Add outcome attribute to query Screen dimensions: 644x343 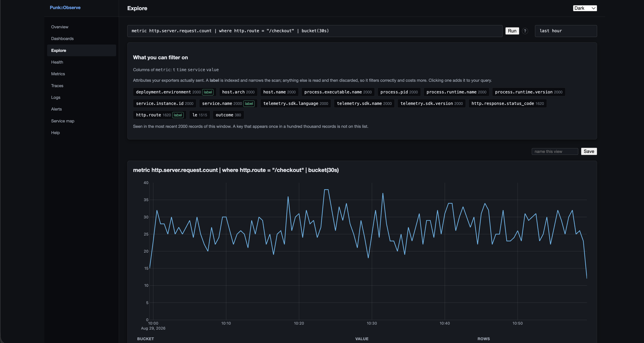pos(228,115)
